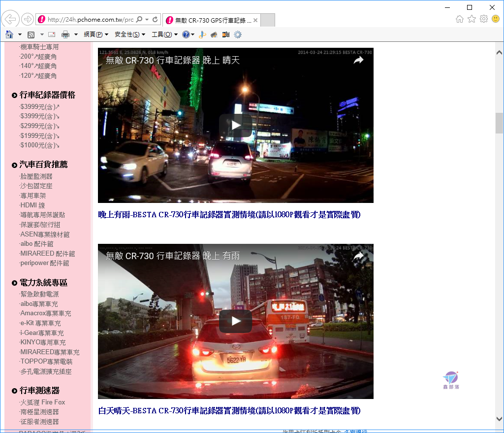This screenshot has height=433, width=504.
Task: Click the music note add-on toolbar icon
Action: tap(202, 34)
